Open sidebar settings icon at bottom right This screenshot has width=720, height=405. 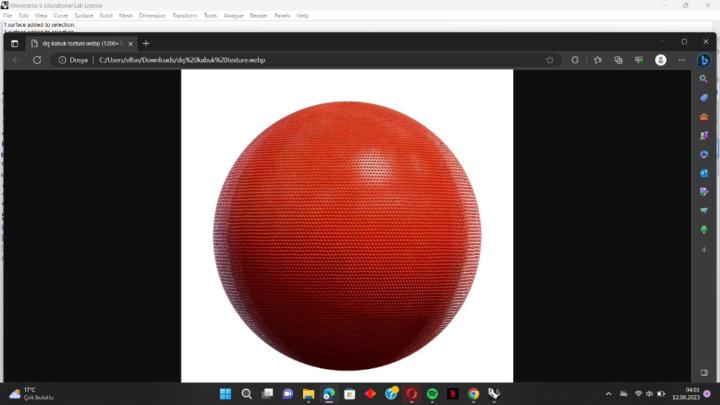(x=704, y=372)
